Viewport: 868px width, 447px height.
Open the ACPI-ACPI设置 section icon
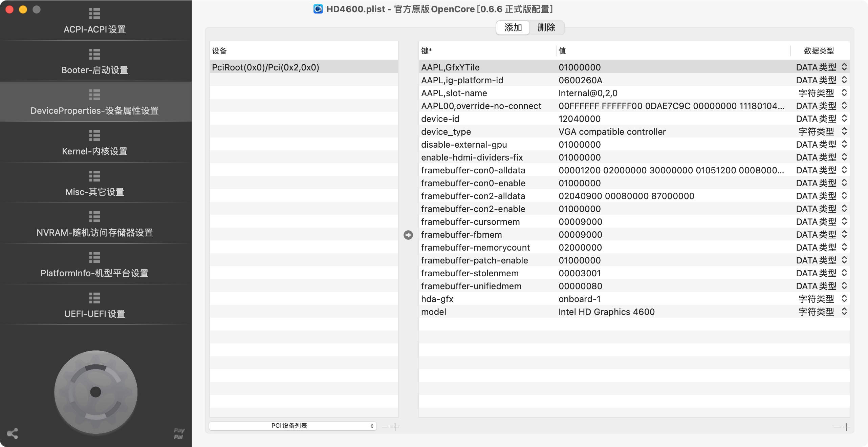pyautogui.click(x=95, y=14)
